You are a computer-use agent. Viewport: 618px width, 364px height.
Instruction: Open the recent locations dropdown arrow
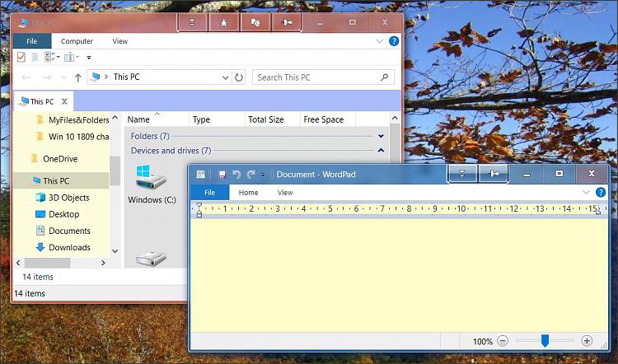pyautogui.click(x=63, y=77)
